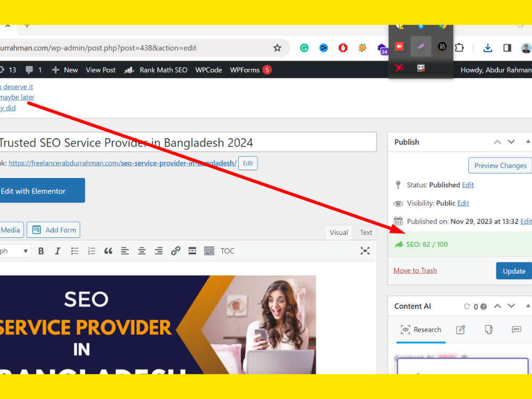Insert or edit link
532x399 pixels.
tap(176, 251)
